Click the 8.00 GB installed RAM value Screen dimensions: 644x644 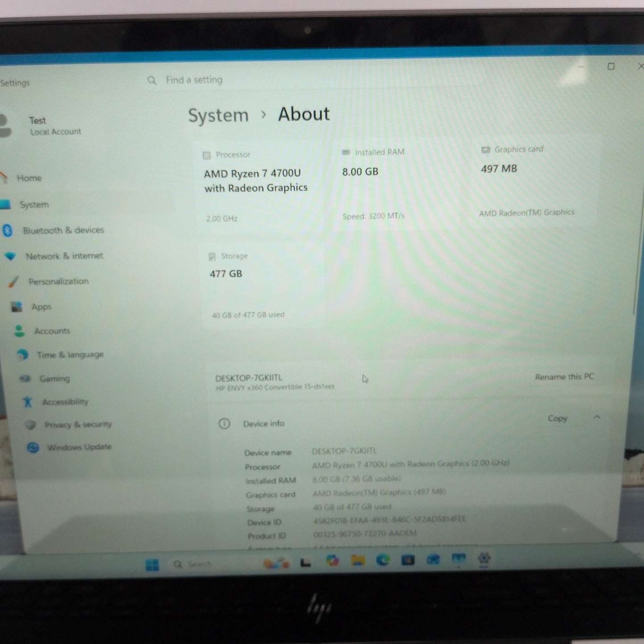point(360,172)
